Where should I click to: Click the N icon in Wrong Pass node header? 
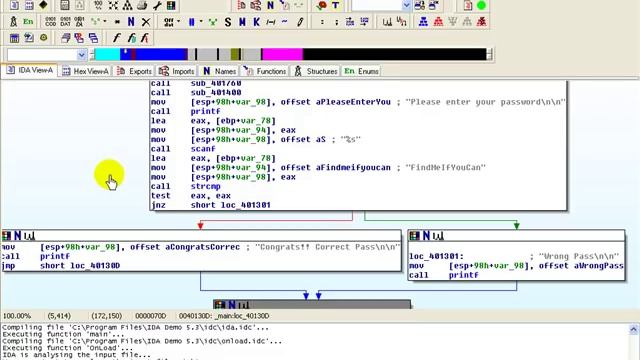pyautogui.click(x=426, y=236)
